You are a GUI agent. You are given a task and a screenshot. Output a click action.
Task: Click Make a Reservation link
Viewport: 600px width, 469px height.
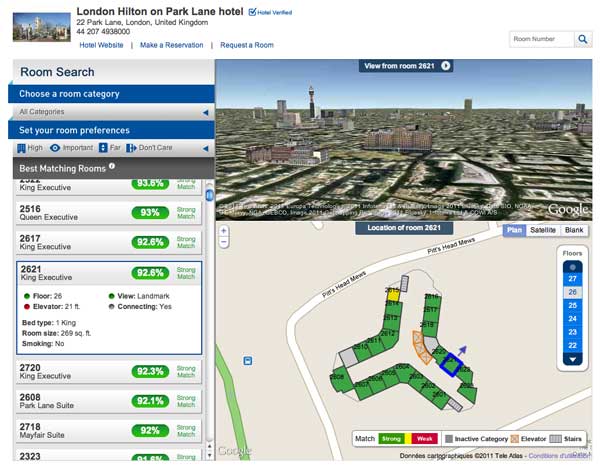tap(171, 45)
